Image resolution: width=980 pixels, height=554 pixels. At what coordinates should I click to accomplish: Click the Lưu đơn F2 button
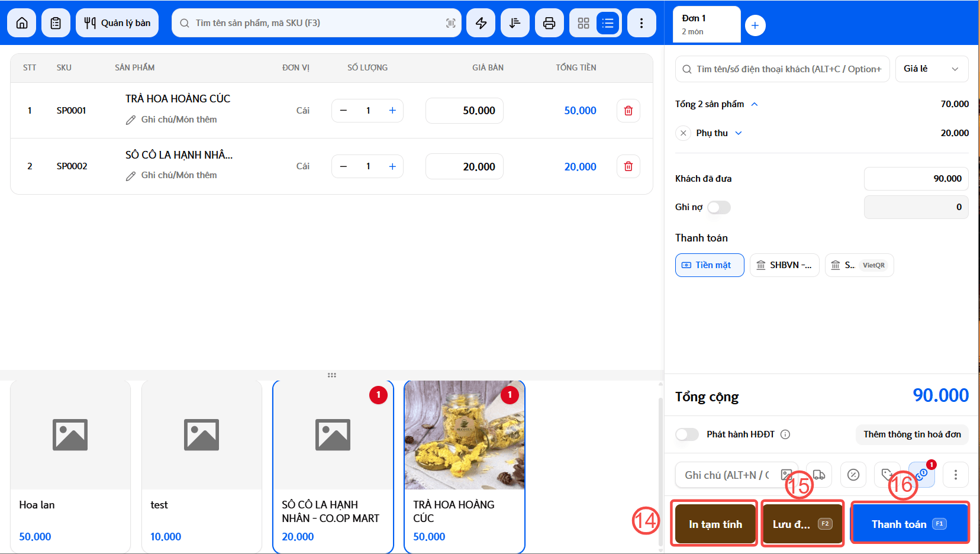pos(802,524)
